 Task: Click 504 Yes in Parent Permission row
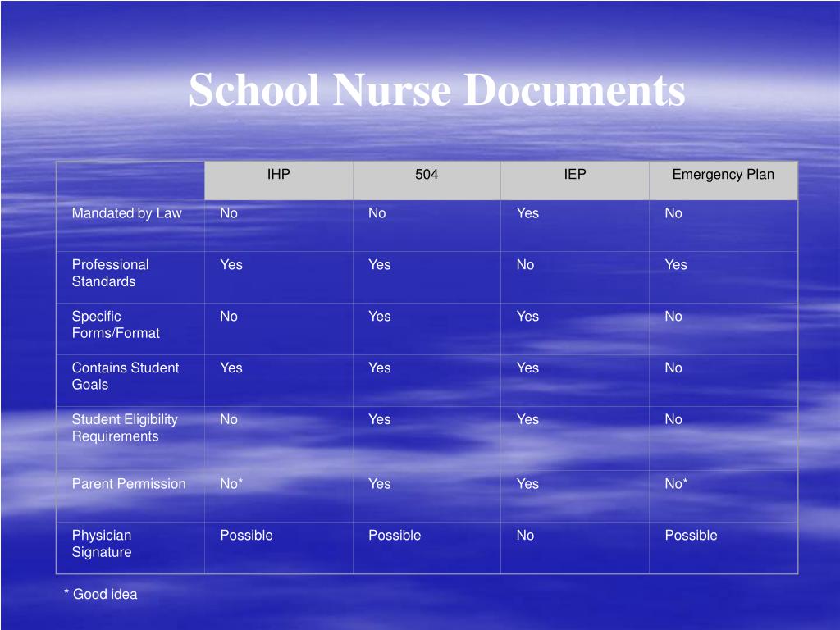379,484
